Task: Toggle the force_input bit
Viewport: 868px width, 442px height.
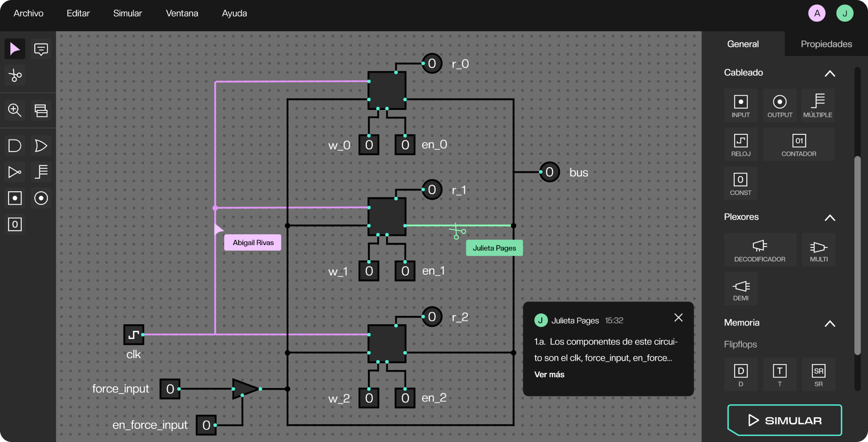Action: (x=170, y=389)
